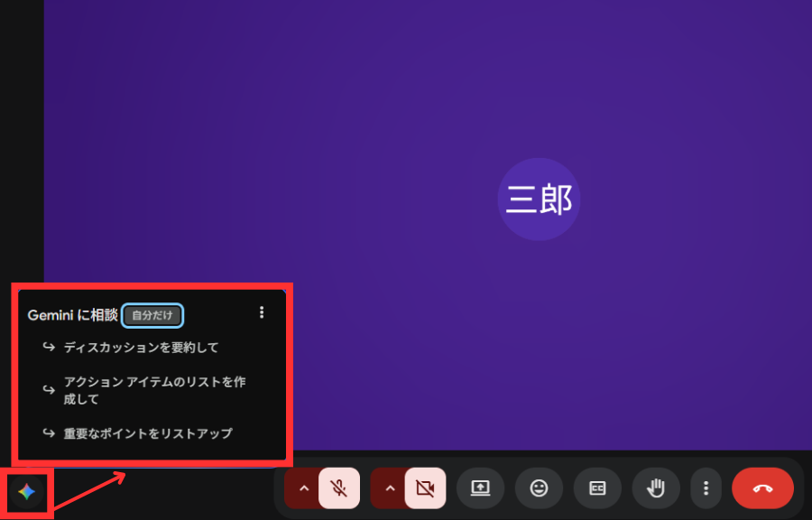Expand audio settings chevron beside microphone
The width and height of the screenshot is (812, 520).
point(304,488)
